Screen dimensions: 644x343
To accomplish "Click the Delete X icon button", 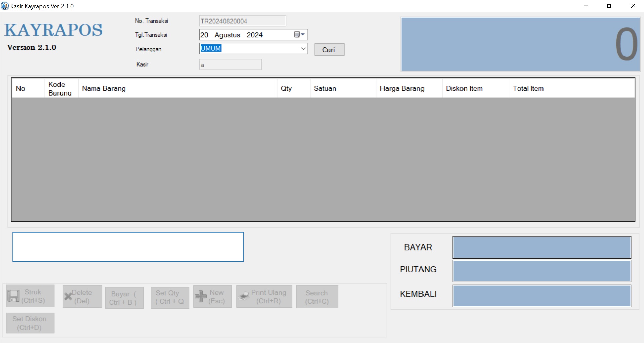I will click(x=68, y=296).
